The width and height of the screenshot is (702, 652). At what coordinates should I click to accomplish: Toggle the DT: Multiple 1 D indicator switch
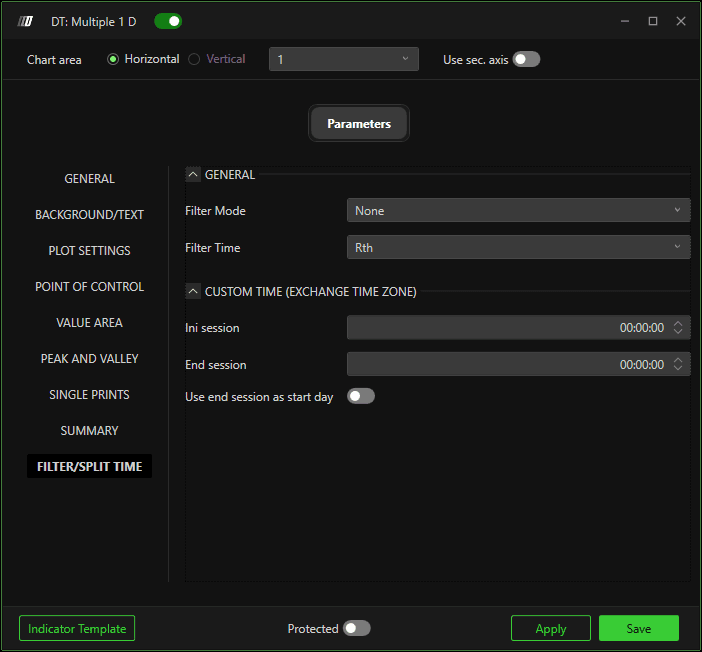tap(168, 21)
